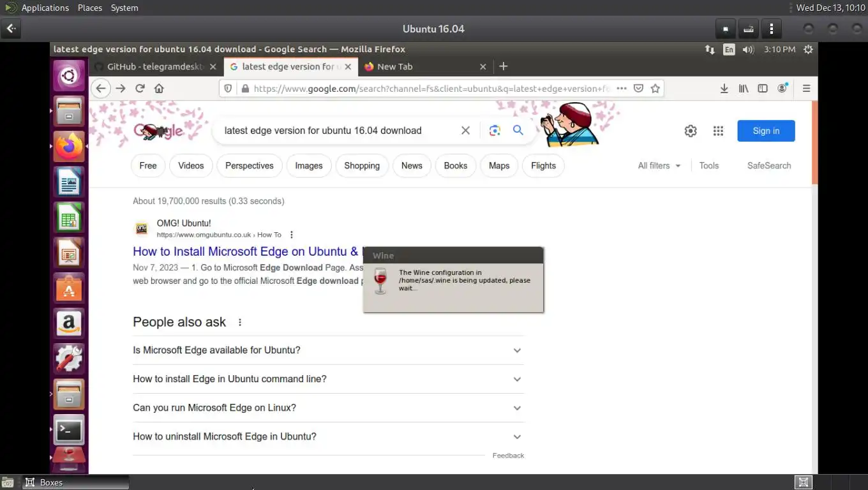Open the Ubuntu network indicator
This screenshot has height=490, width=868.
point(710,49)
